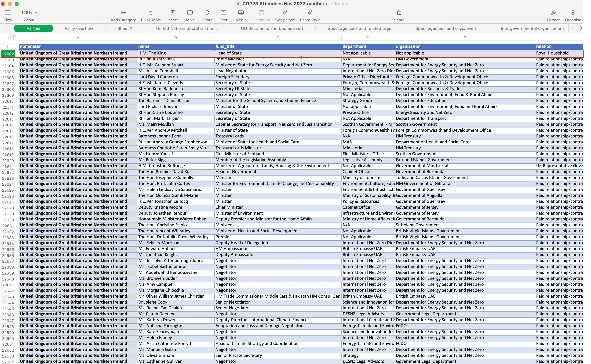Toggle the Format inspector panel
Screen dimensions: 591x364
[x=553, y=13]
